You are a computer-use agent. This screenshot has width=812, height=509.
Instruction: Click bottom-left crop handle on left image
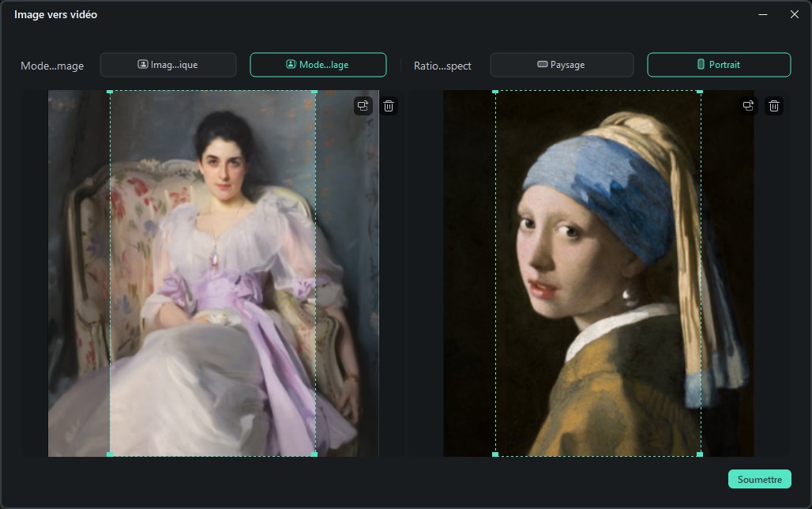pyautogui.click(x=110, y=454)
